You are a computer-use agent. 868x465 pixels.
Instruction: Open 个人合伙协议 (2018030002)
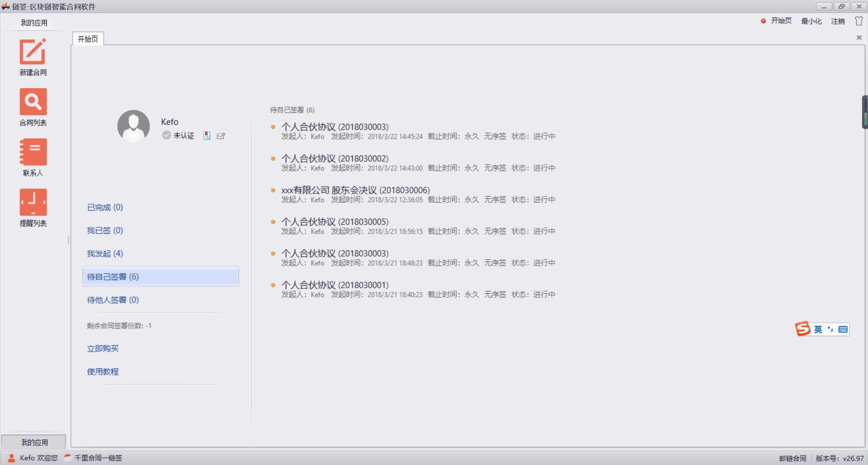(335, 159)
